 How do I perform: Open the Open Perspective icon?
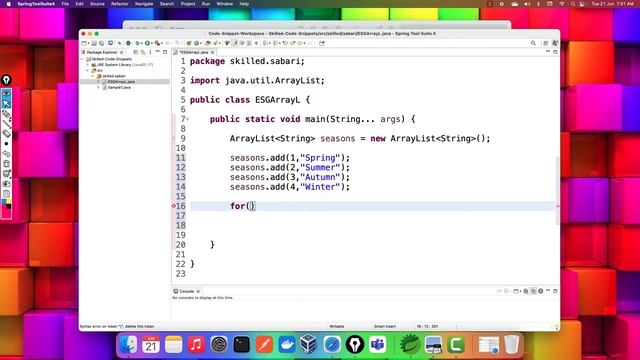(x=546, y=43)
